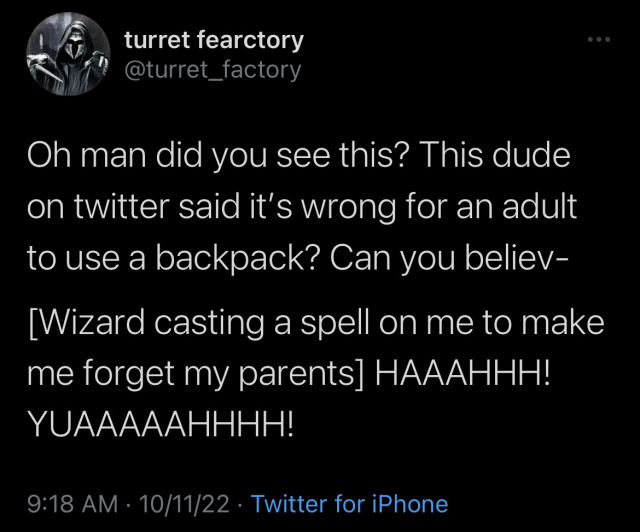Click the word "twitter" in tweet body
Viewport: 640px width, 532px height.
click(121, 208)
